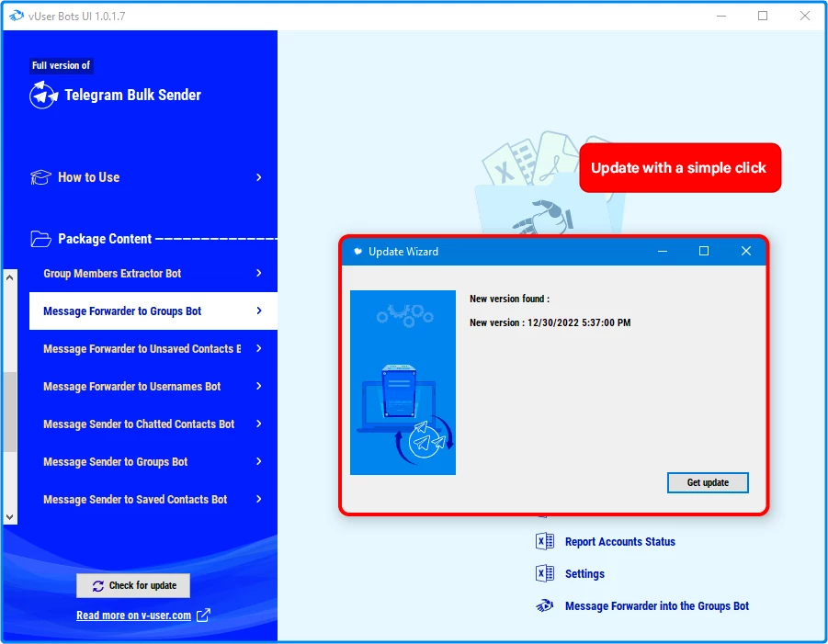Close the vUser Bots UI window
This screenshot has width=828, height=644.
pyautogui.click(x=805, y=16)
